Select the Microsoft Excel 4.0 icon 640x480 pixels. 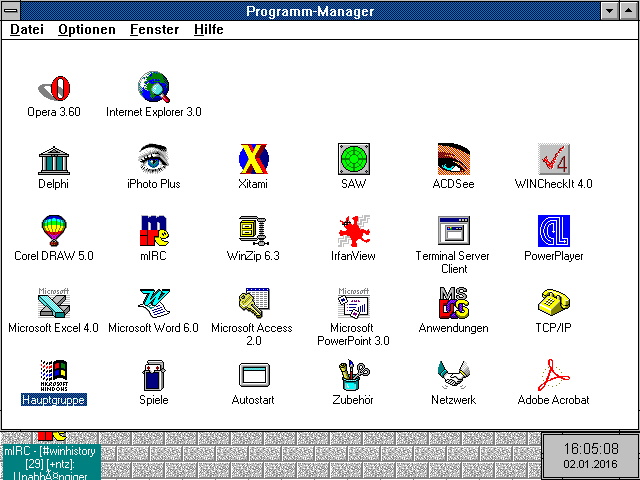tap(53, 303)
